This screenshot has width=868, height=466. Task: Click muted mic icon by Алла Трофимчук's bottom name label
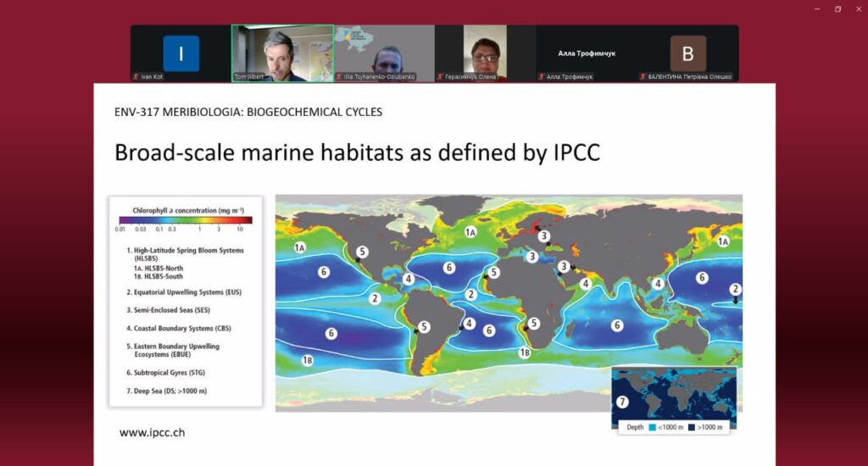(542, 77)
